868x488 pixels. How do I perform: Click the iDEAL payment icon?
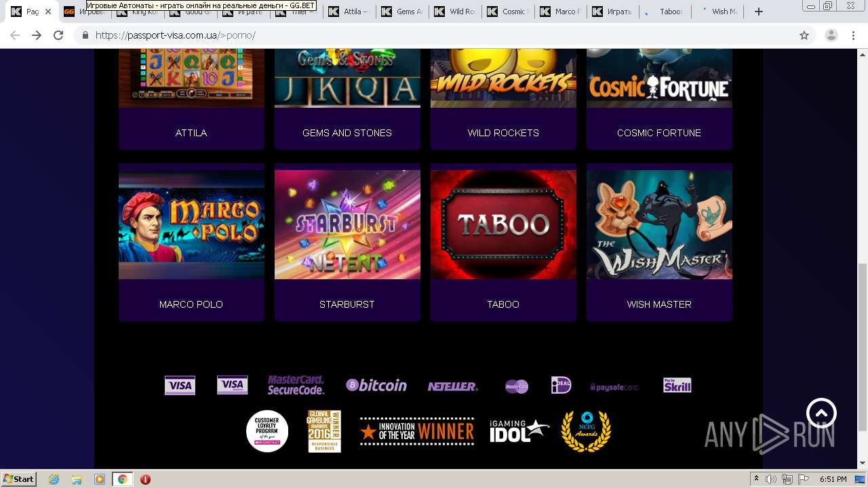[x=561, y=385]
